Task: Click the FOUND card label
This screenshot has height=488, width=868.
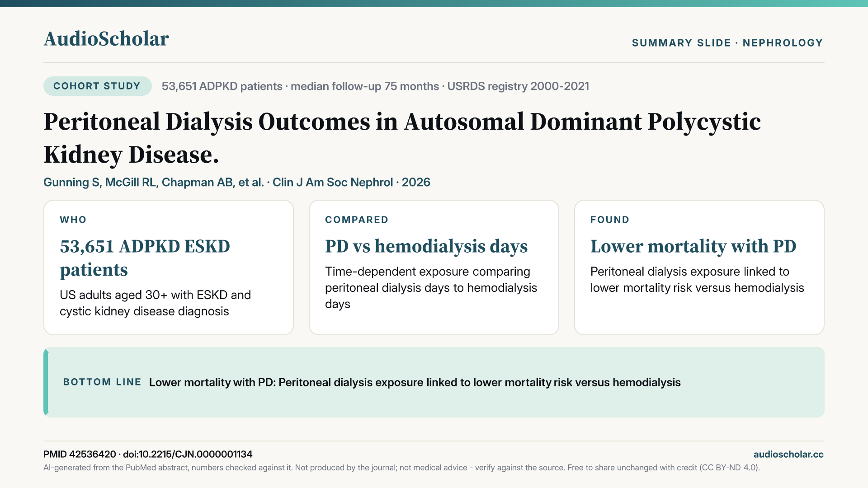Action: click(610, 220)
